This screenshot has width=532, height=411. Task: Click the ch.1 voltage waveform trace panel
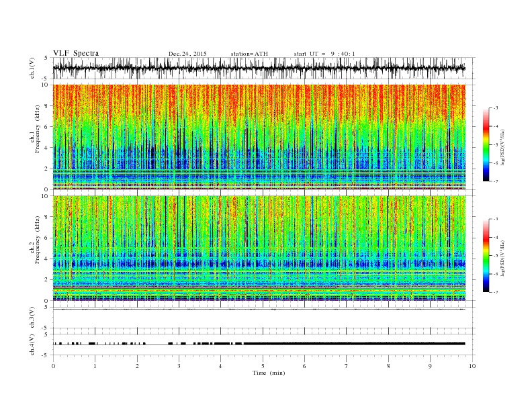pos(264,68)
